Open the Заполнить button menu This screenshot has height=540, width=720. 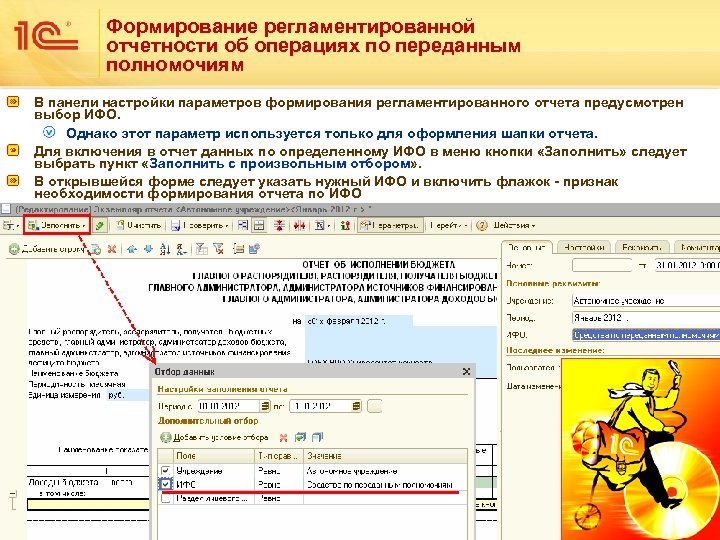[x=57, y=225]
